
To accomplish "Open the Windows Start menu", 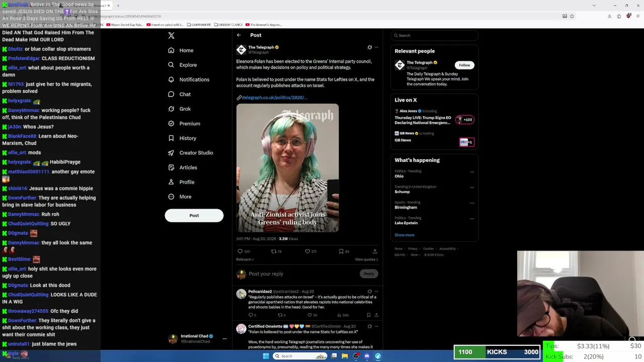I will (x=266, y=356).
